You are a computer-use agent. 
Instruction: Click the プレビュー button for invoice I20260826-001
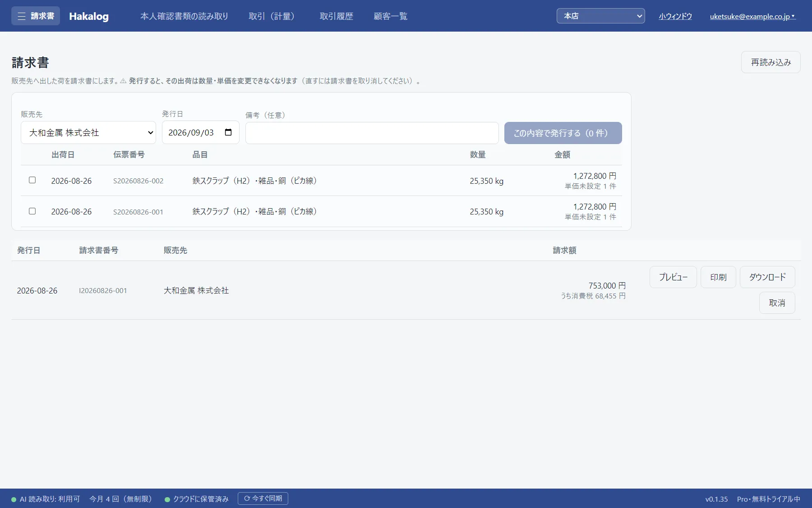tap(673, 277)
